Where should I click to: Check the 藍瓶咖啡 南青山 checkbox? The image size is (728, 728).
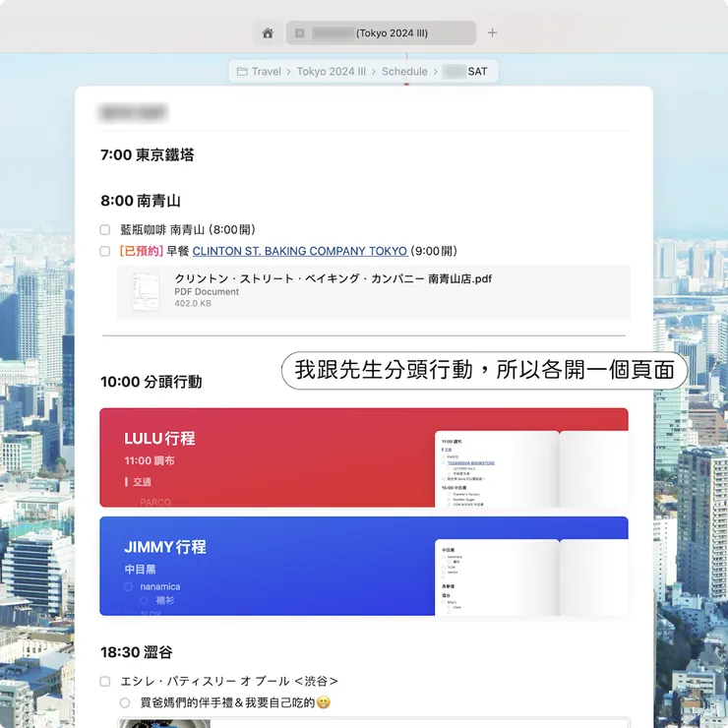105,230
